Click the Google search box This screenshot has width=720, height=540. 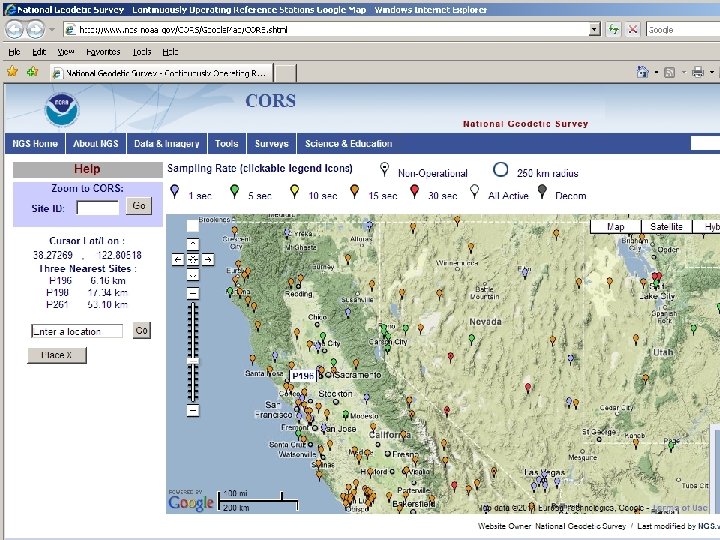coord(682,30)
